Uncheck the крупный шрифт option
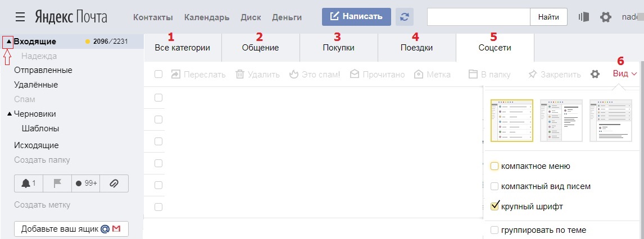 click(495, 206)
